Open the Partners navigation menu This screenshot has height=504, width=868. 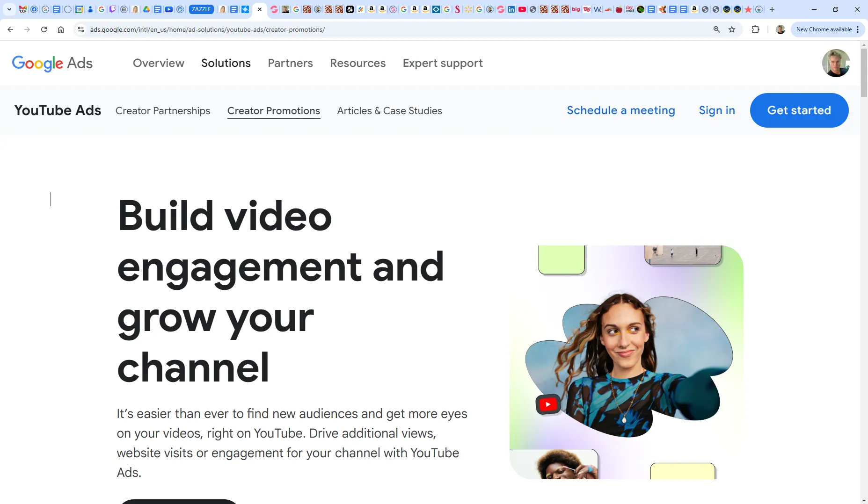[290, 63]
